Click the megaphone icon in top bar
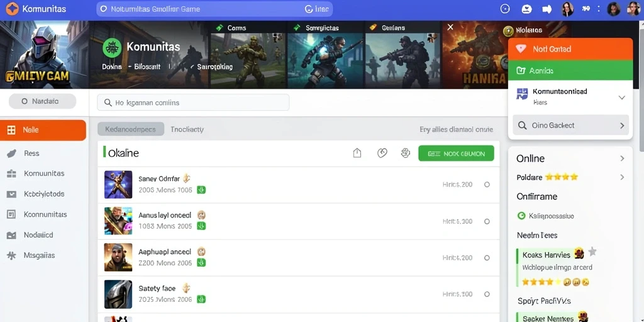 pyautogui.click(x=547, y=9)
